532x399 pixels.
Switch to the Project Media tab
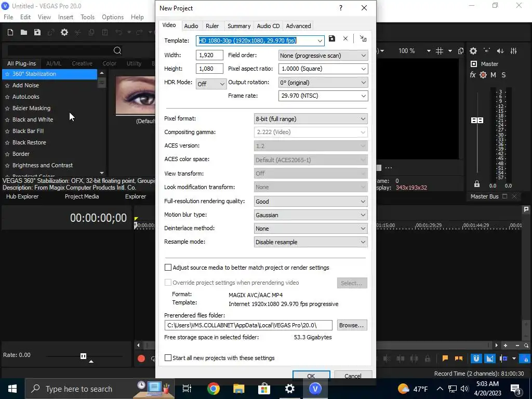pyautogui.click(x=82, y=196)
